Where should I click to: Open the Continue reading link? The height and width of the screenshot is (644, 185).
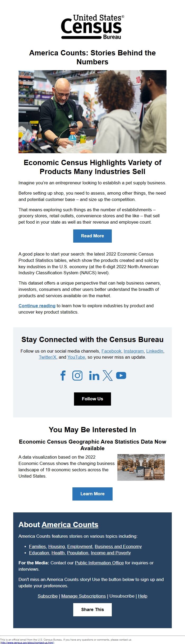pos(37,306)
